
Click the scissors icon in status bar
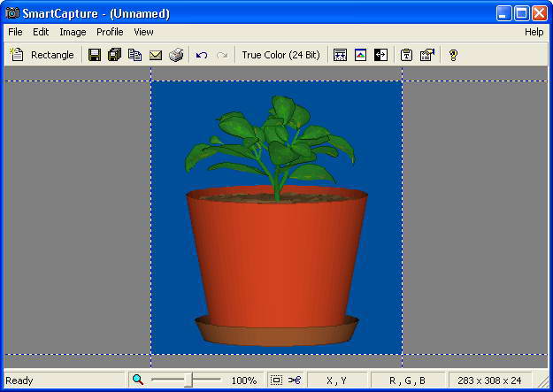click(x=295, y=380)
